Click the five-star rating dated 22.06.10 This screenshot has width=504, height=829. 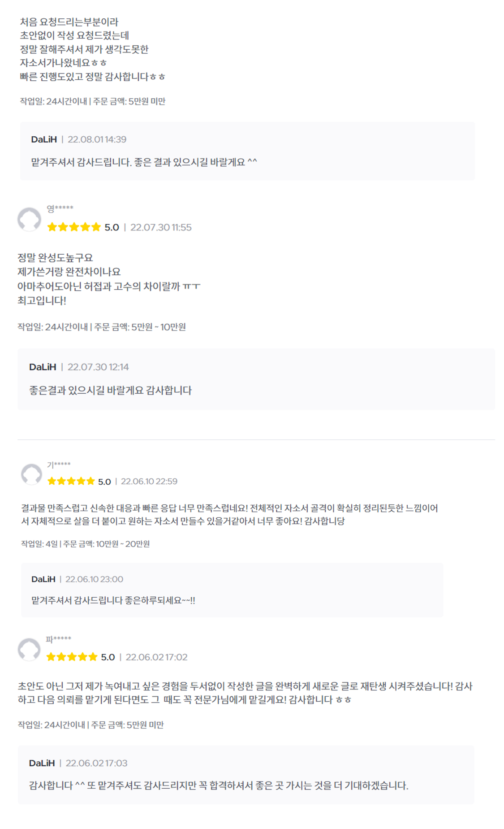coord(71,482)
